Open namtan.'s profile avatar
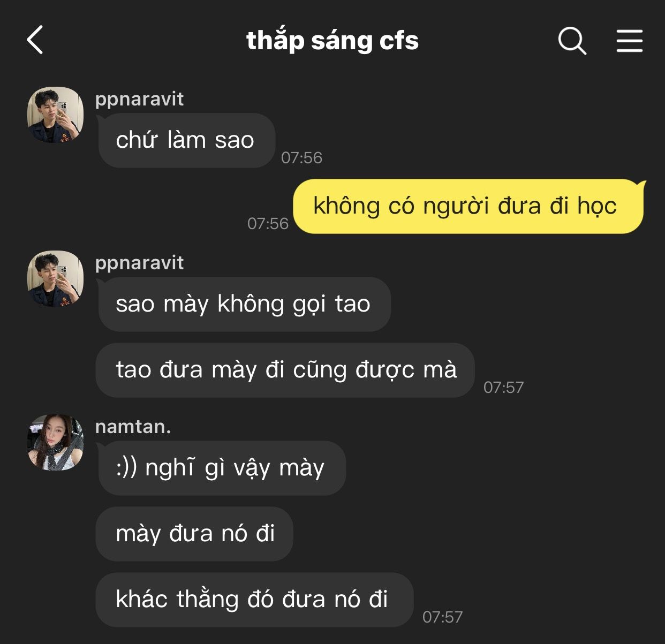This screenshot has width=665, height=644. 56,443
